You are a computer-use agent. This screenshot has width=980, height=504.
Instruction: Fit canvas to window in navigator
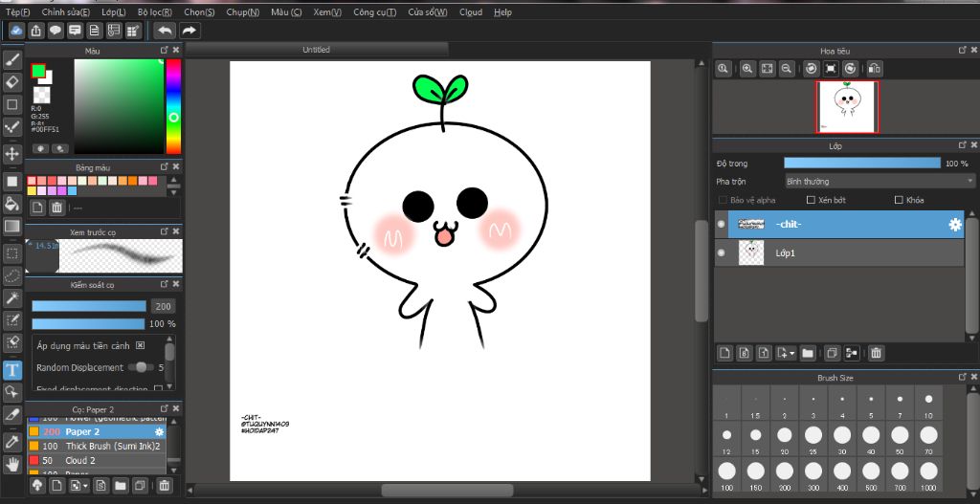coord(767,69)
